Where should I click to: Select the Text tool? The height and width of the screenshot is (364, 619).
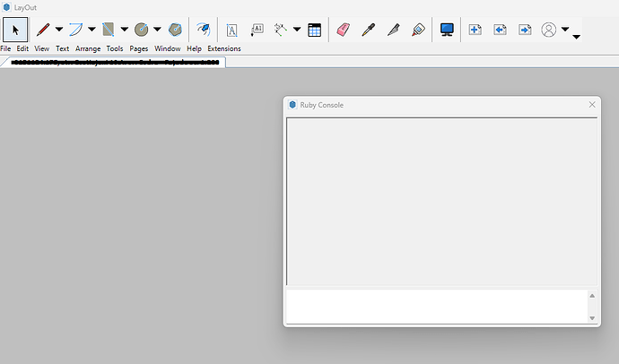[231, 30]
